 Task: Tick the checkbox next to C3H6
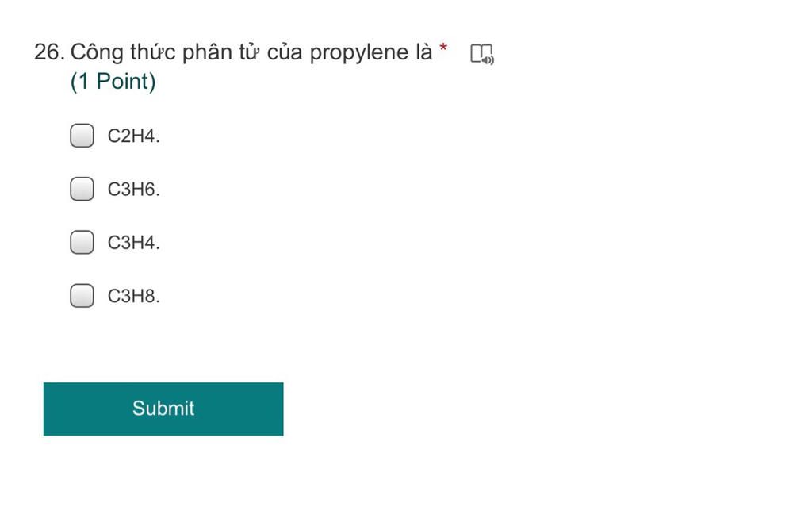(x=82, y=189)
